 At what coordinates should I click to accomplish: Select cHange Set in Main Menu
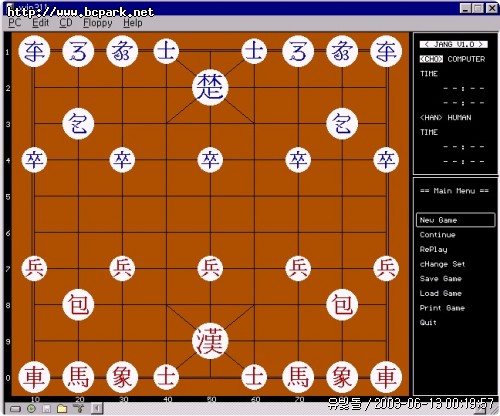click(x=442, y=264)
